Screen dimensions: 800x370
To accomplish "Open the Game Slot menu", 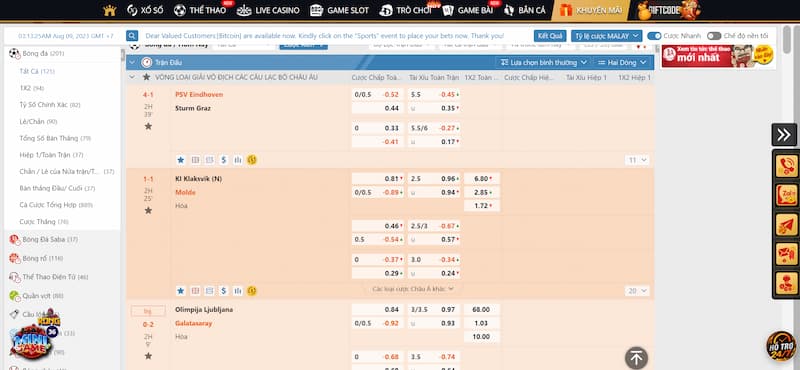I will [339, 10].
